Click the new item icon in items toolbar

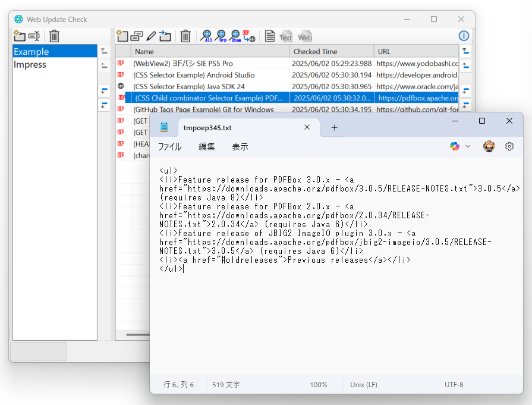122,36
